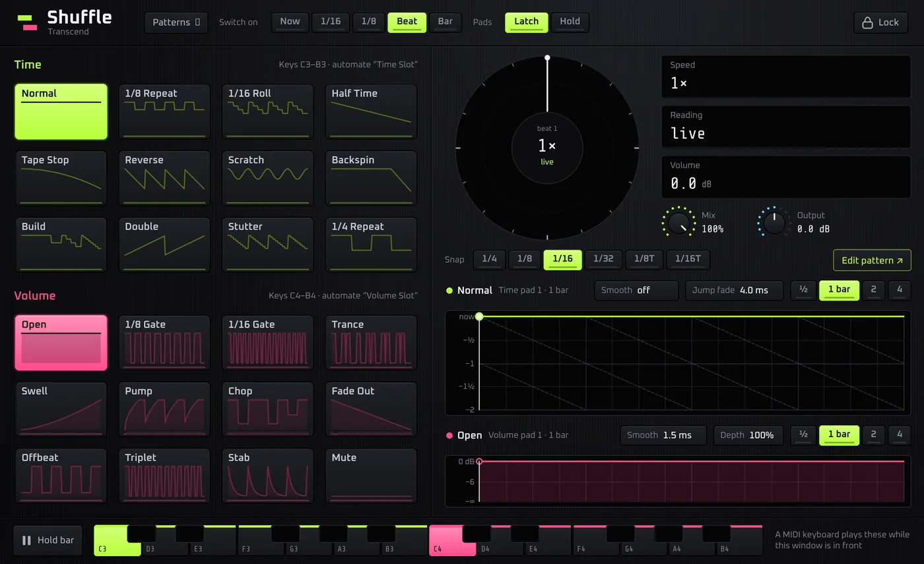924x564 pixels.
Task: Click the Speed 1× readout
Action: tap(786, 77)
